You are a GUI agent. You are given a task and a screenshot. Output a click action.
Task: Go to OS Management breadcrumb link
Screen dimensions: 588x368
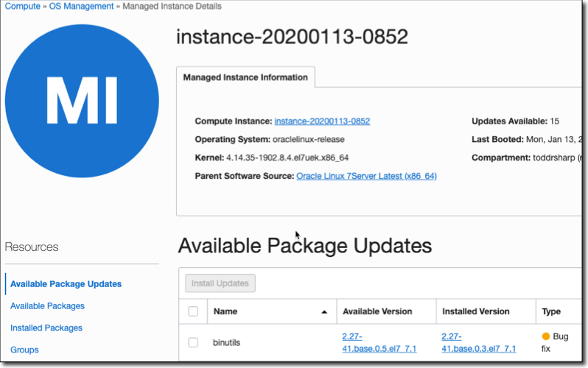pos(81,7)
